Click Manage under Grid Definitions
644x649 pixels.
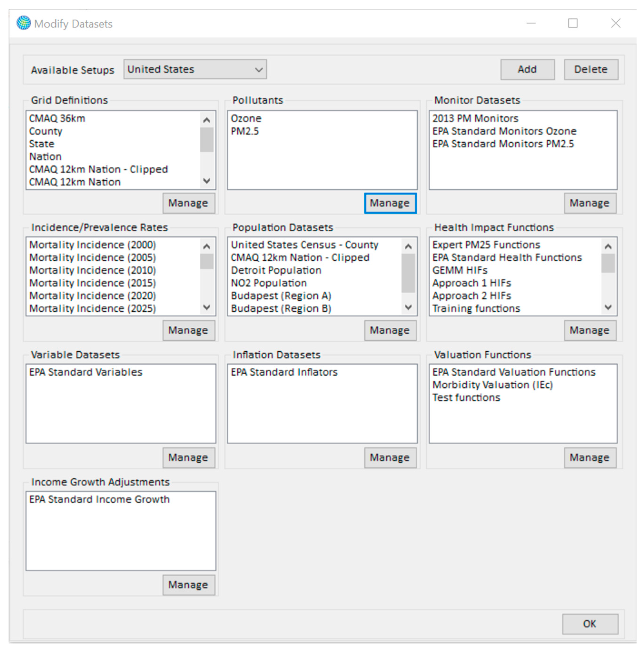tap(189, 203)
